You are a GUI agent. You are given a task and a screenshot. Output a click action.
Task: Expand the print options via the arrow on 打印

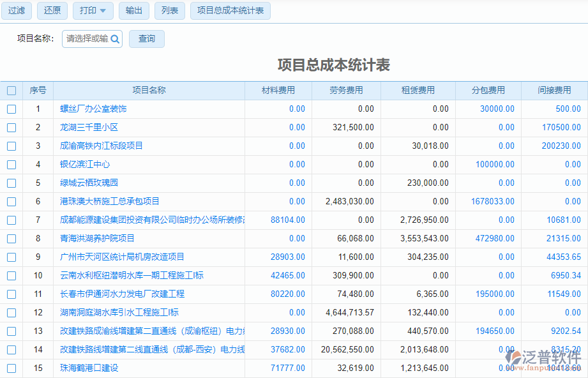click(104, 11)
